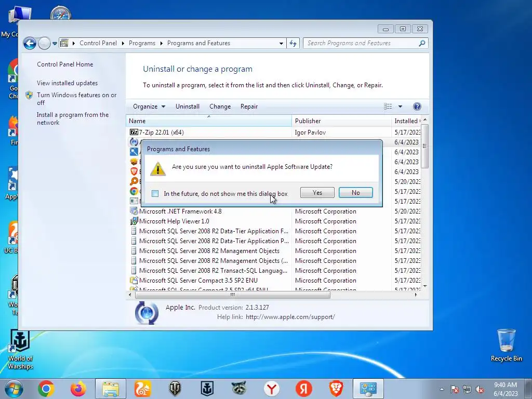Click the address bar Refresh icon

coord(293,44)
